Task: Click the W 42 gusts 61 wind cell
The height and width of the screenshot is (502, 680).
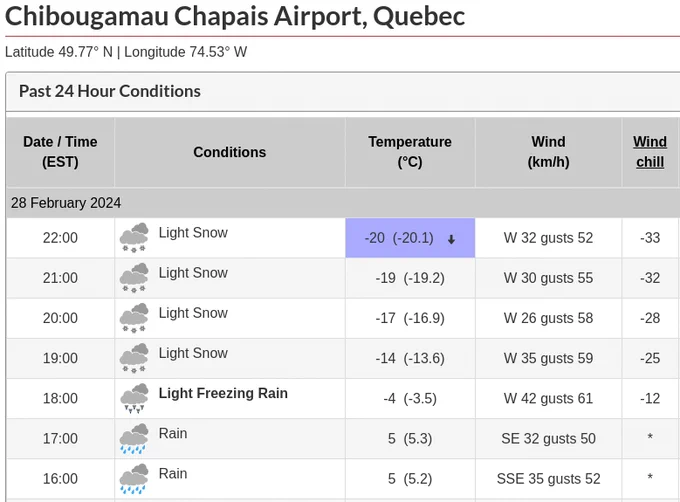Action: (548, 398)
